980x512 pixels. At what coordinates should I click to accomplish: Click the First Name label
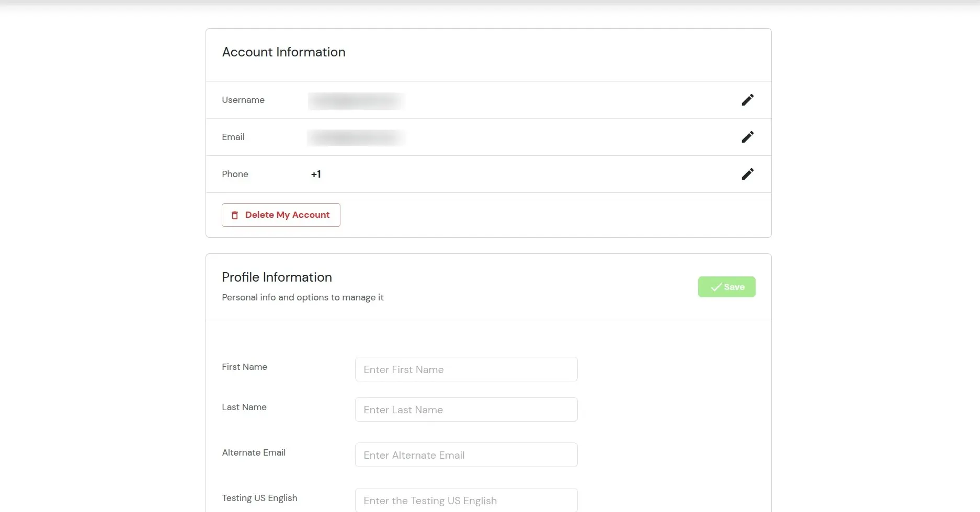point(244,367)
